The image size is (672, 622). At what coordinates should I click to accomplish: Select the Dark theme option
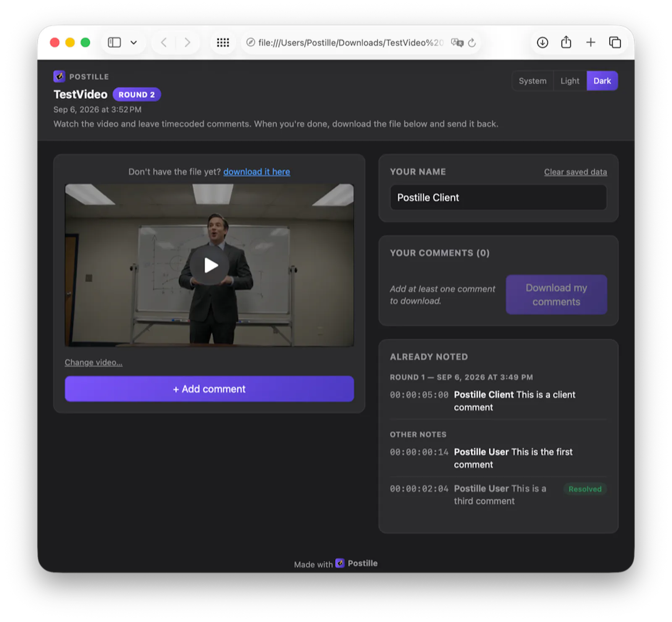click(x=602, y=81)
